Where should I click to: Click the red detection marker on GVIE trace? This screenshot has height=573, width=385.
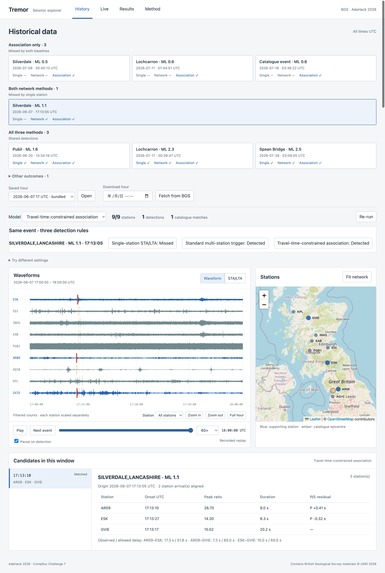[77, 393]
